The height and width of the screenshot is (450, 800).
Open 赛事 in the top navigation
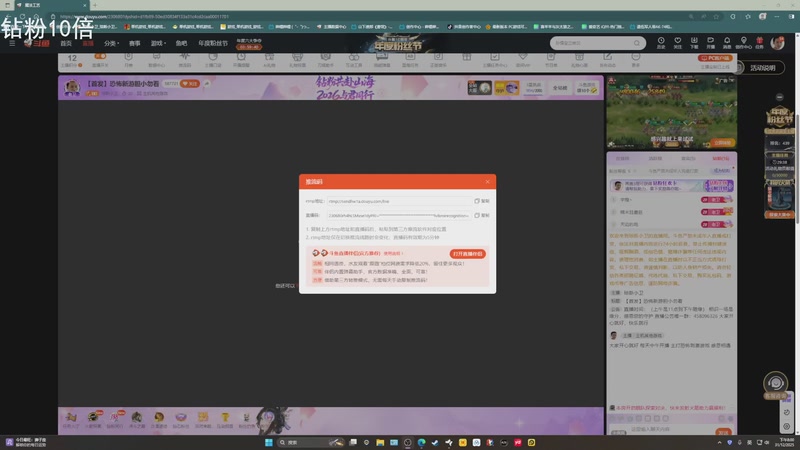coord(135,43)
